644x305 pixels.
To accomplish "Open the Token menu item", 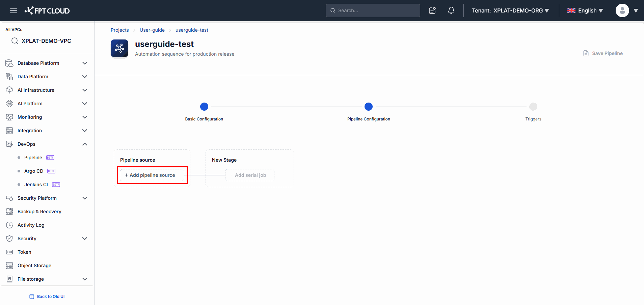I will [x=24, y=252].
